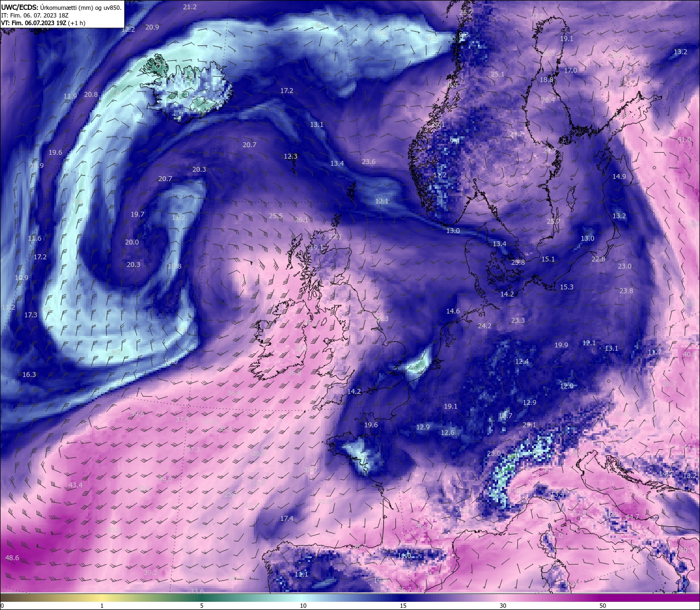
Task: Click the 1 tick label on the colour scale
Action: click(x=102, y=606)
